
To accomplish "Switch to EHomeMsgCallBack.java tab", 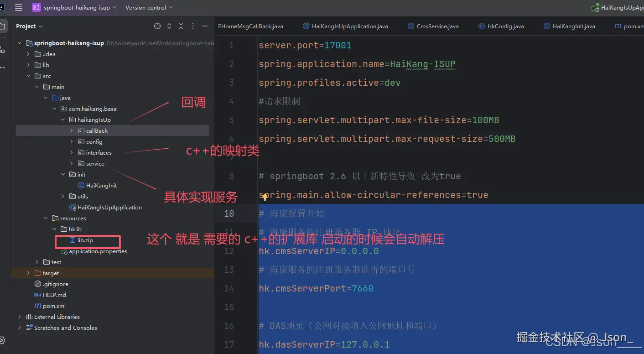I will [x=250, y=26].
